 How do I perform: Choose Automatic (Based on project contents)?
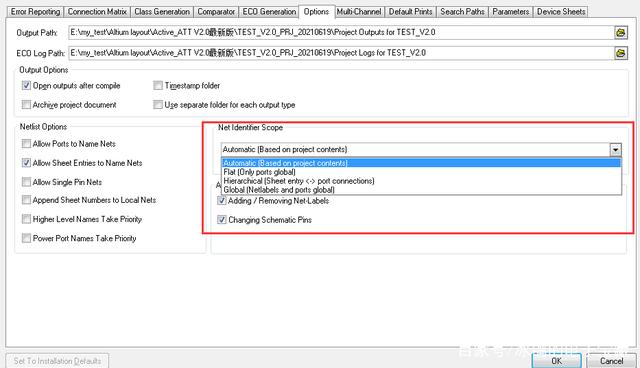click(421, 163)
